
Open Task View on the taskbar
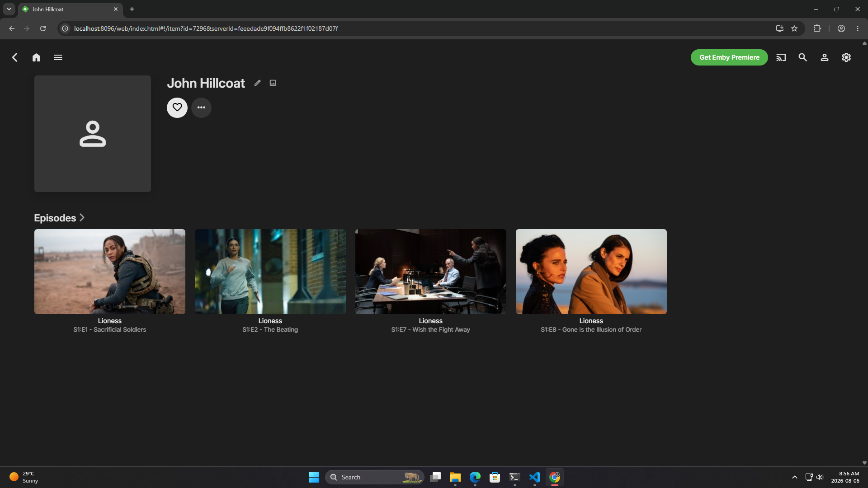point(435,477)
